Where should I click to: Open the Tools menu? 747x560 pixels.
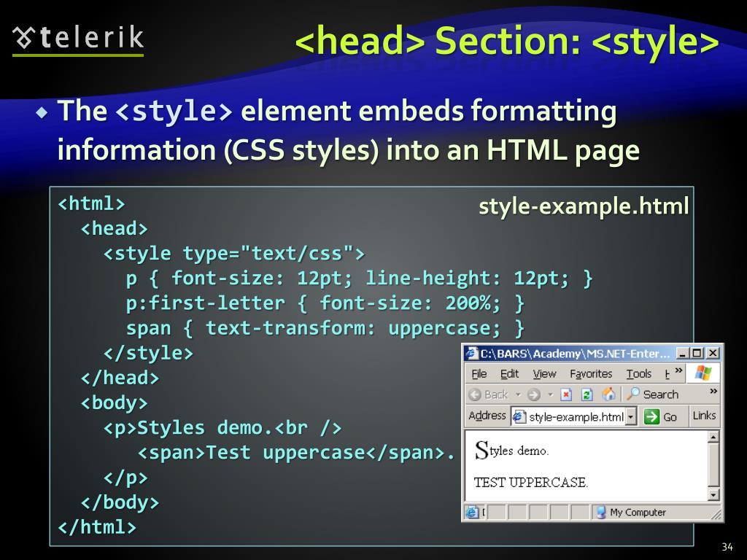pos(638,374)
